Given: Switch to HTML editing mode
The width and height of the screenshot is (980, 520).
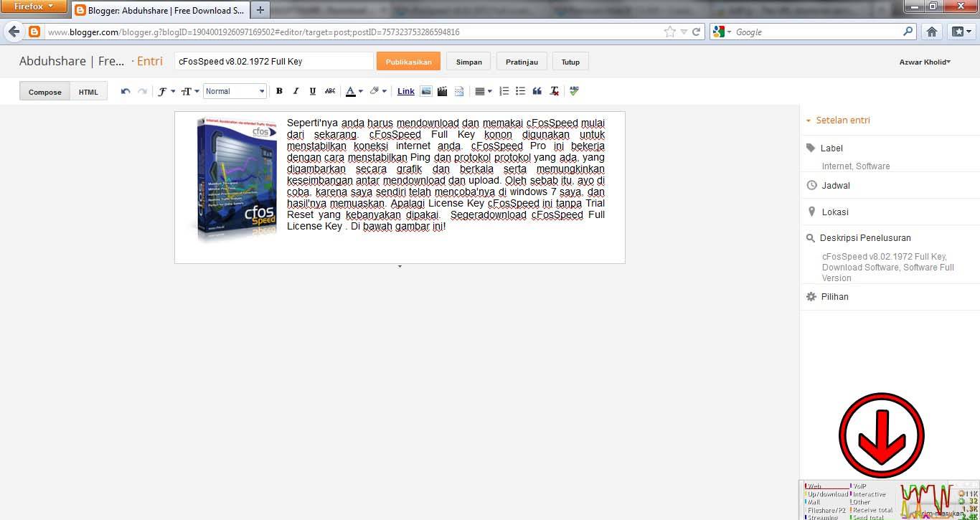Looking at the screenshot, I should pos(88,91).
